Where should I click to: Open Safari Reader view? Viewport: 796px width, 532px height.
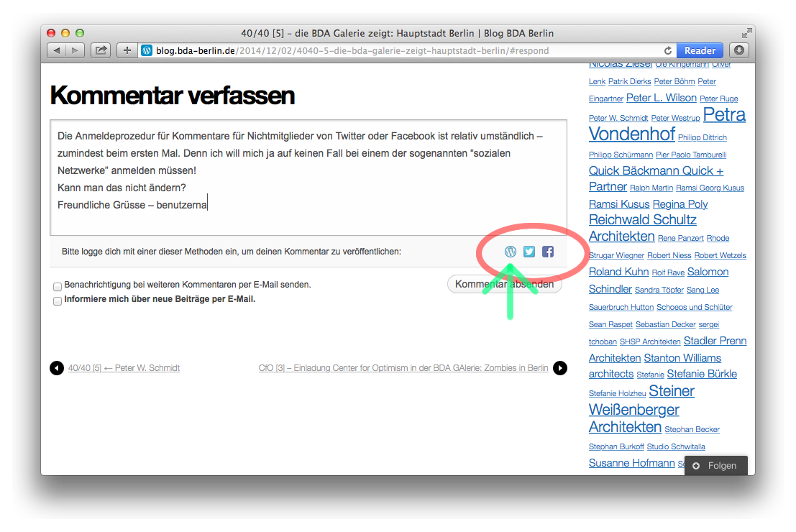[x=699, y=50]
